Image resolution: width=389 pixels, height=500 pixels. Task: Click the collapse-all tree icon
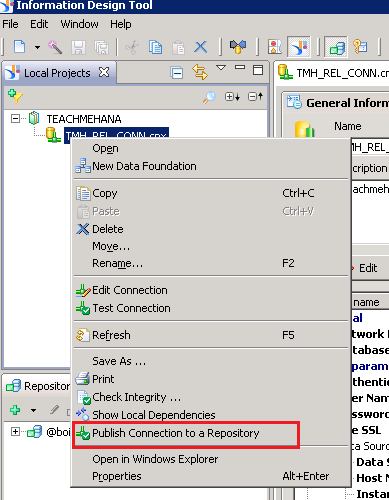[256, 97]
